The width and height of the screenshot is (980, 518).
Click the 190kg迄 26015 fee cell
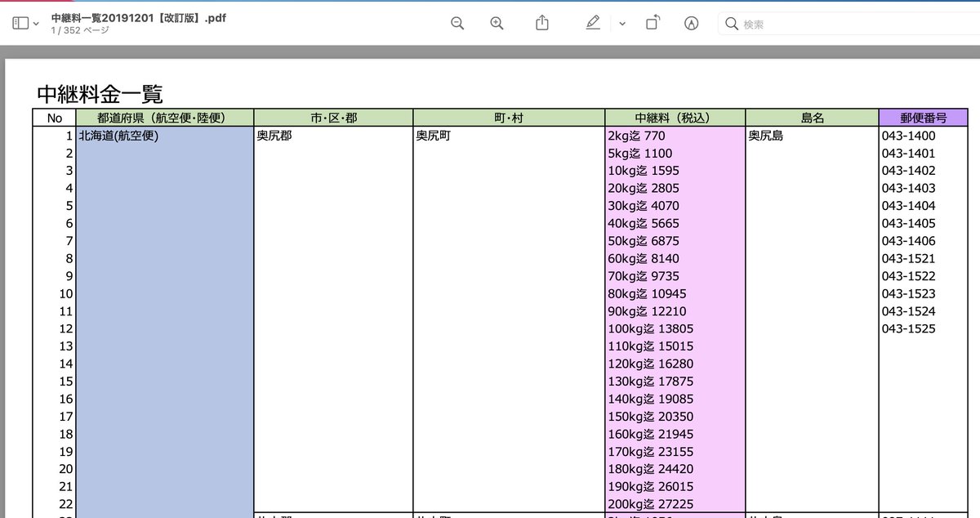(650, 487)
